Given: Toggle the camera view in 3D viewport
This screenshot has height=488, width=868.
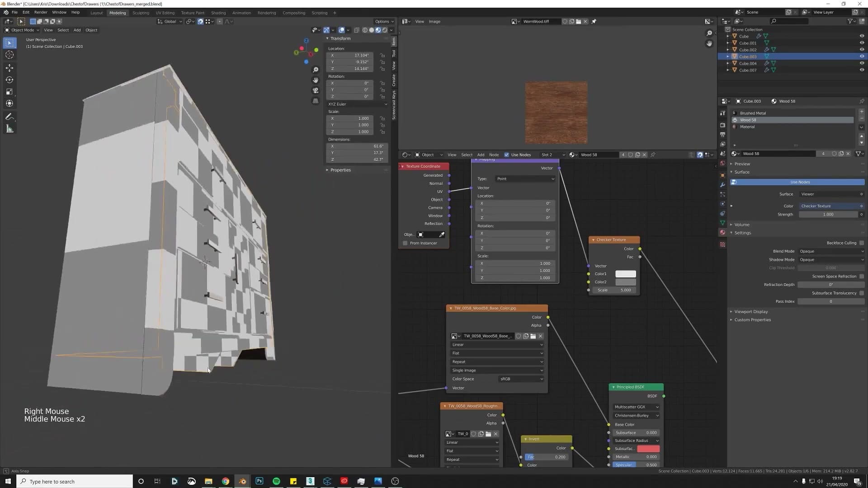Looking at the screenshot, I should (x=316, y=90).
